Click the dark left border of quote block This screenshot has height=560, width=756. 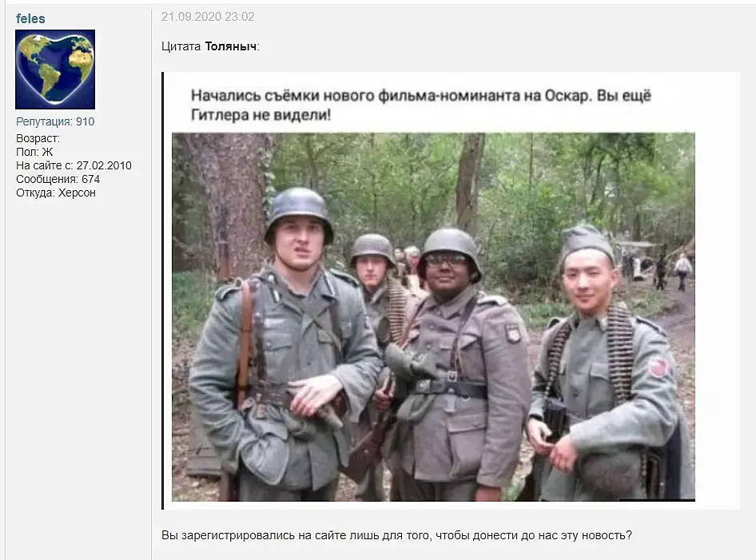pos(163,291)
